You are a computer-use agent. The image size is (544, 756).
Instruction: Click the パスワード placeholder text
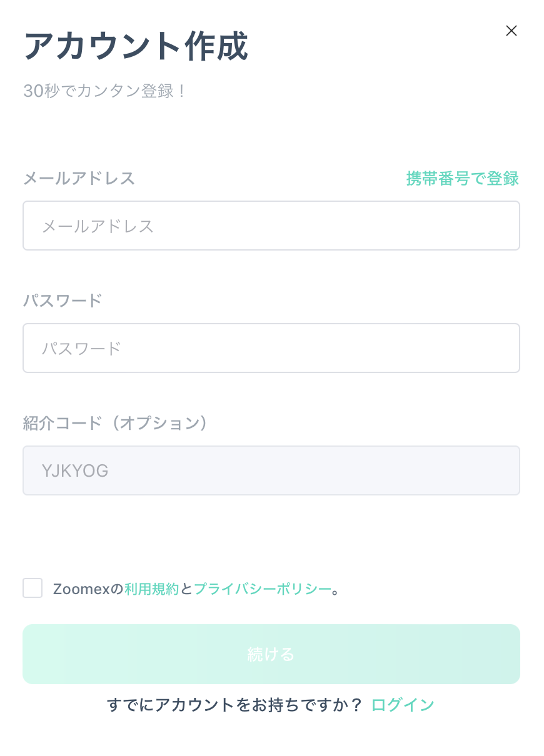tap(81, 348)
